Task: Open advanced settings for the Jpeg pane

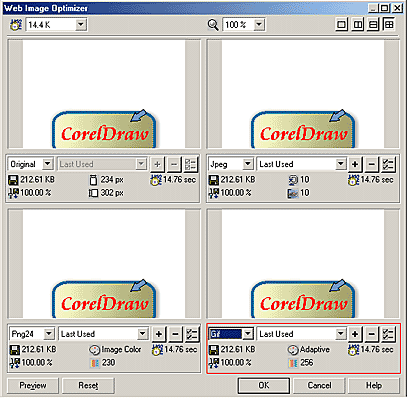Action: pos(388,164)
